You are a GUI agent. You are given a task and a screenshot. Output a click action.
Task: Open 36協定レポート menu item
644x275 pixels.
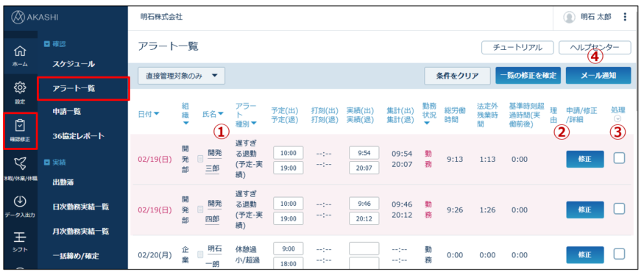pos(79,136)
